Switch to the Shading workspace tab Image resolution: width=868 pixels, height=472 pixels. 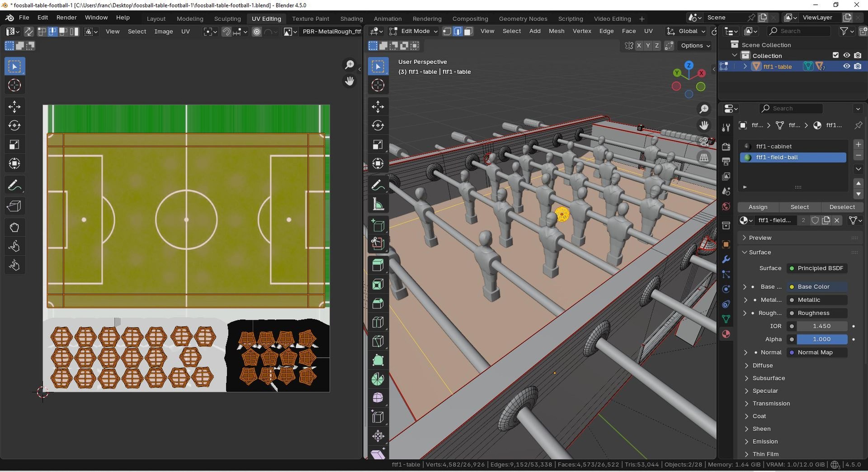[x=351, y=19]
